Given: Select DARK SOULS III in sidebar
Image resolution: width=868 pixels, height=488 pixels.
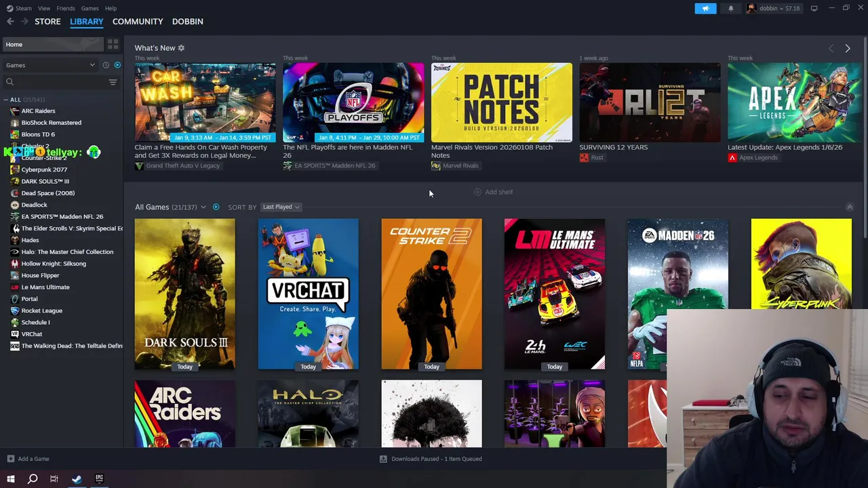Looking at the screenshot, I should 45,181.
